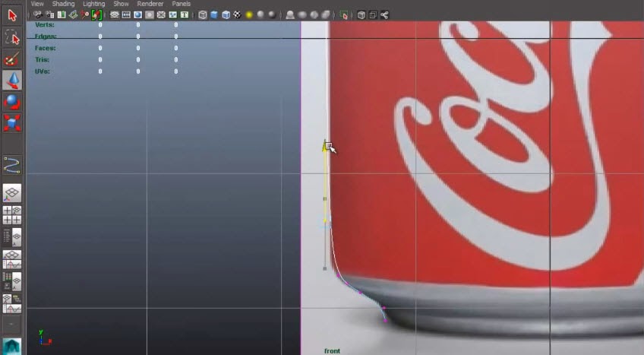The width and height of the screenshot is (644, 355).
Task: Toggle the Resolution Gate display
Action: click(138, 15)
